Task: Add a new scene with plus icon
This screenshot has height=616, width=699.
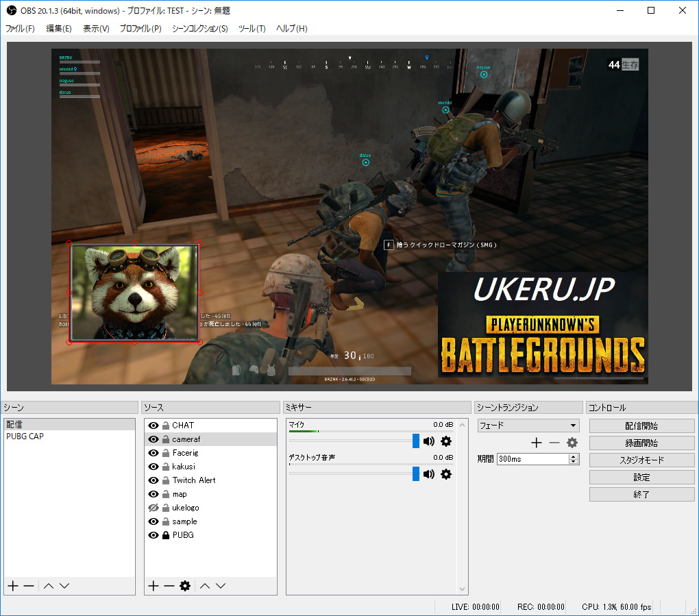Action: tap(12, 586)
